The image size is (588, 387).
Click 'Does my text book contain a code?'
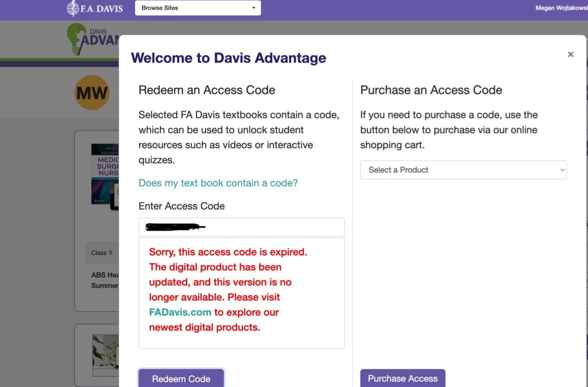218,183
